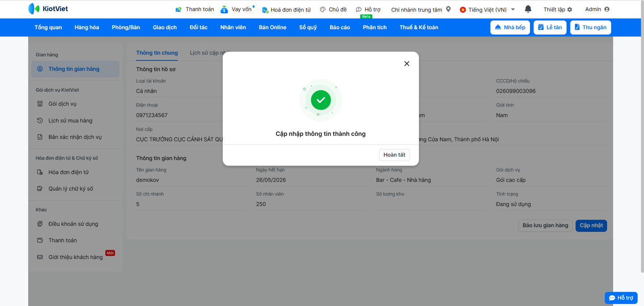The height and width of the screenshot is (306, 644).
Task: Select Giới thiệu khách hàng sidebar item
Action: (x=75, y=257)
